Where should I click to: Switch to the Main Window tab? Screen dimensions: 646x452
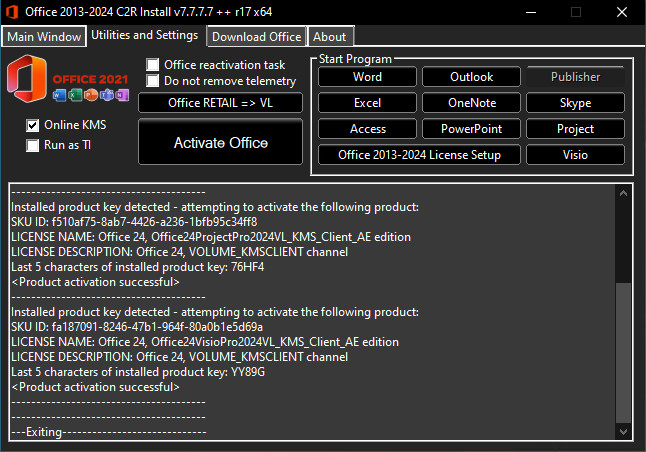click(44, 37)
